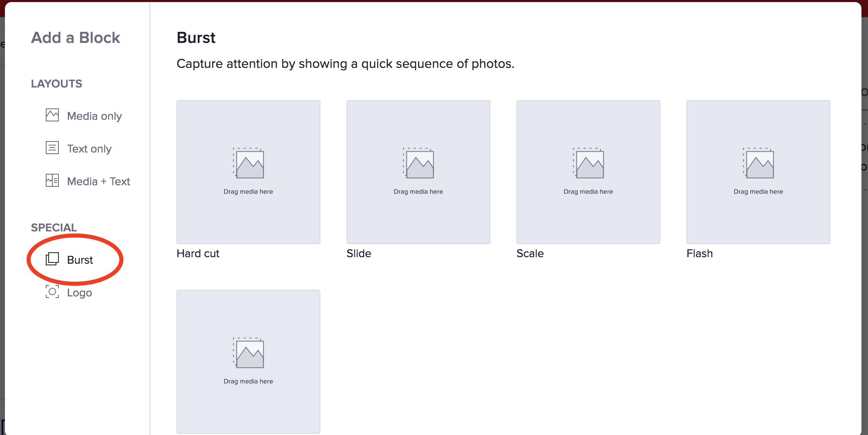Pick the Hard cut burst thumbnail

(x=248, y=172)
